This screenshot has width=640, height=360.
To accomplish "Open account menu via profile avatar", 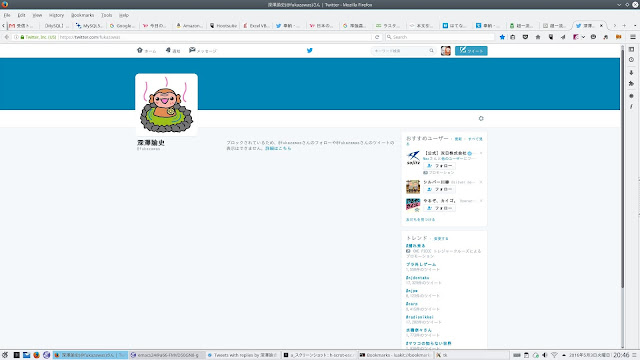I will (x=446, y=51).
